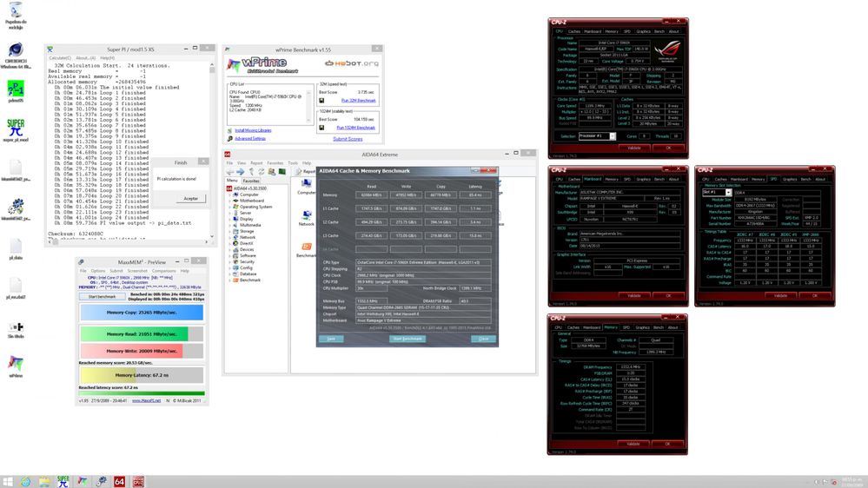
Task: Click save icon under wPrime 1024M score
Action: [x=321, y=128]
